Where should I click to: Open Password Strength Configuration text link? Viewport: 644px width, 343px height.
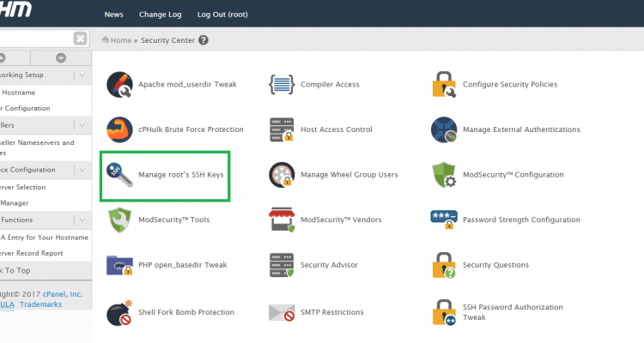pyautogui.click(x=521, y=220)
